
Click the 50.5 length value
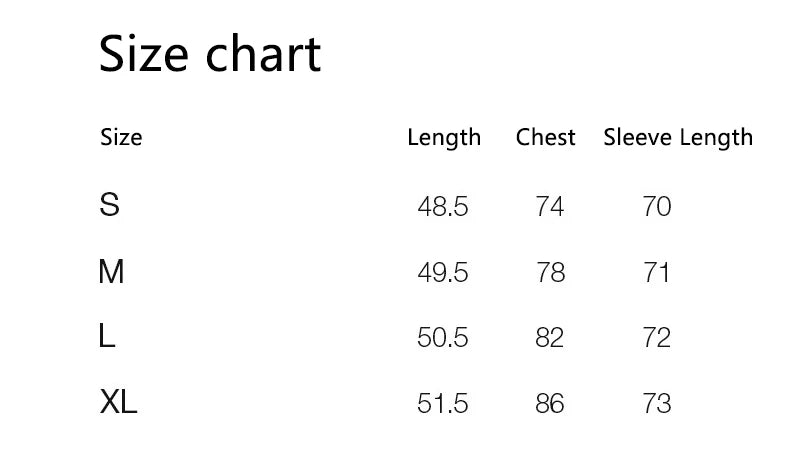[x=443, y=338]
